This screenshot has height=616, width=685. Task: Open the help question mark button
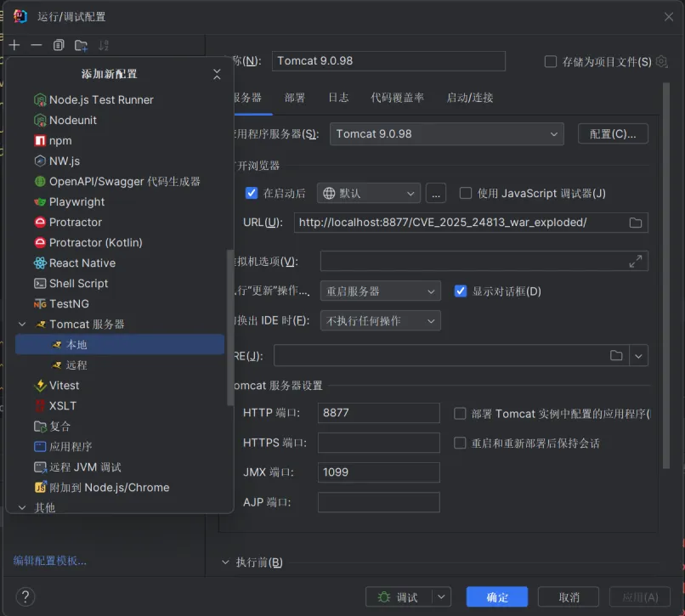[x=25, y=596]
